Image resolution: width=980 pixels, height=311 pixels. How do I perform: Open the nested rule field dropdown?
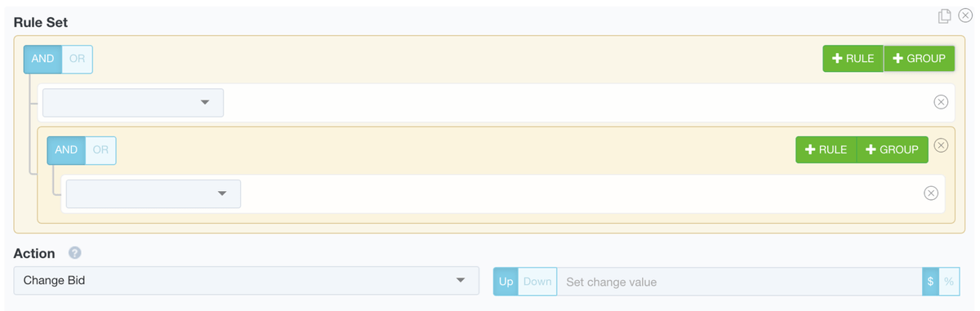[x=154, y=193]
